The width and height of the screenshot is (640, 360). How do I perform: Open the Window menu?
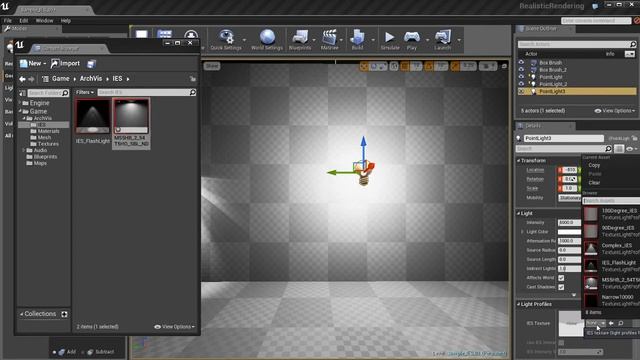click(x=44, y=20)
